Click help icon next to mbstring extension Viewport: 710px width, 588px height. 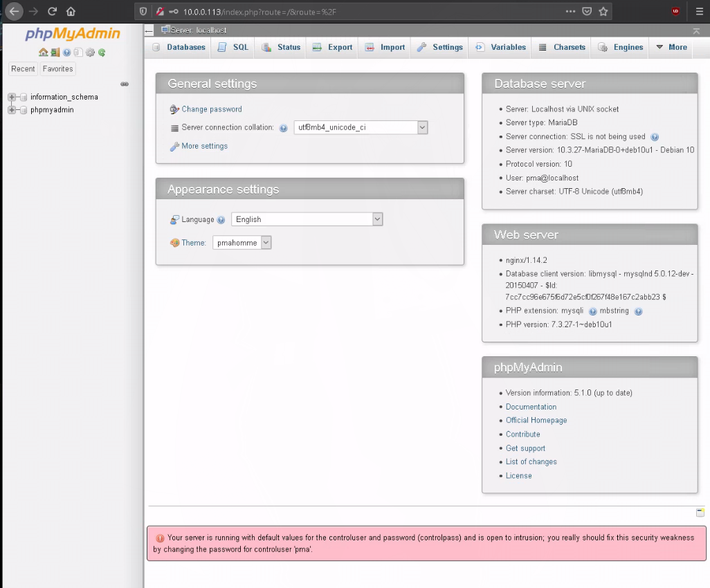coord(639,311)
